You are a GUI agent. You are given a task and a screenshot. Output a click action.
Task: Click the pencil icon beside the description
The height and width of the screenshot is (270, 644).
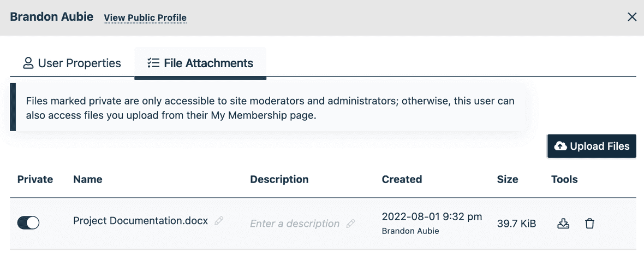tap(351, 224)
